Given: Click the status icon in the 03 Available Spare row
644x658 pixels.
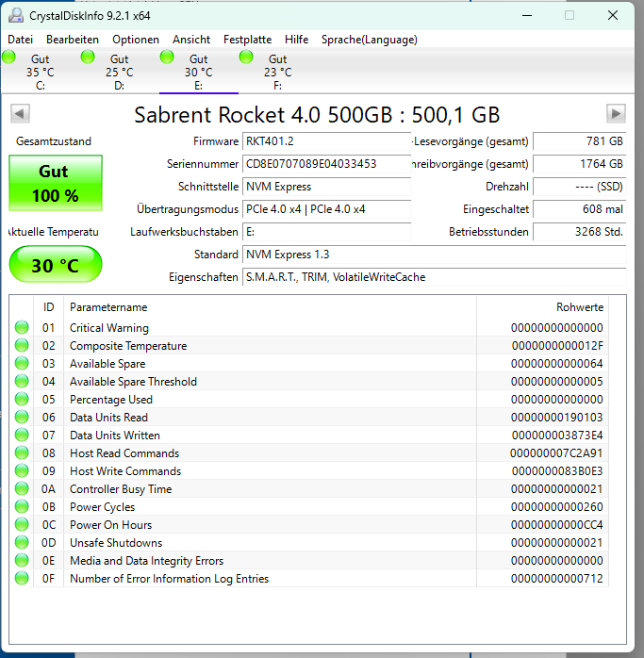Looking at the screenshot, I should [22, 364].
